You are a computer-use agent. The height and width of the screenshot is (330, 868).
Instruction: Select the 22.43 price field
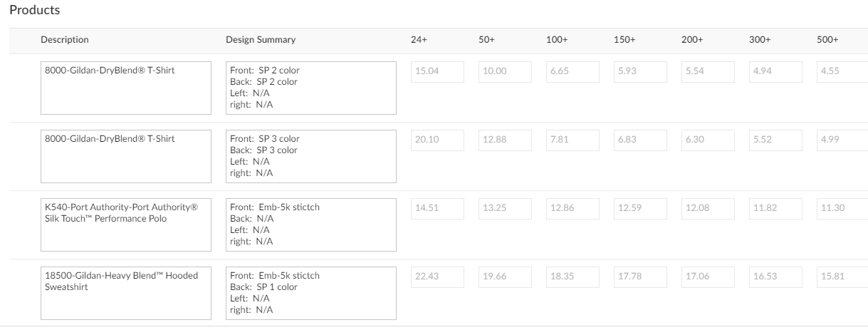[x=437, y=277]
